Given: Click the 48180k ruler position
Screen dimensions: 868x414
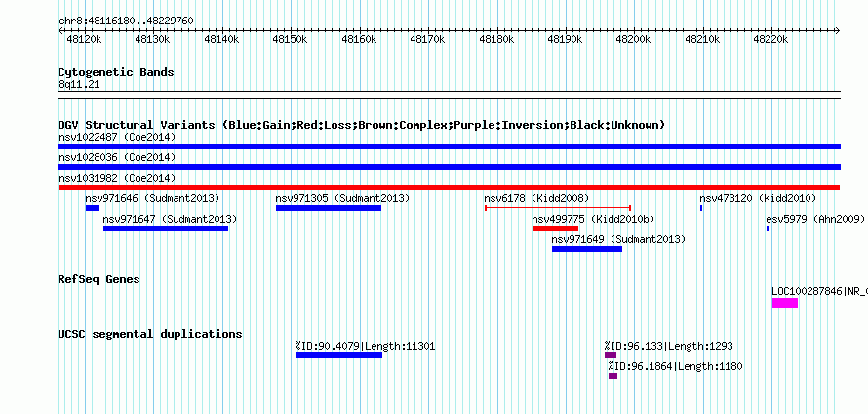Looking at the screenshot, I should (496, 40).
